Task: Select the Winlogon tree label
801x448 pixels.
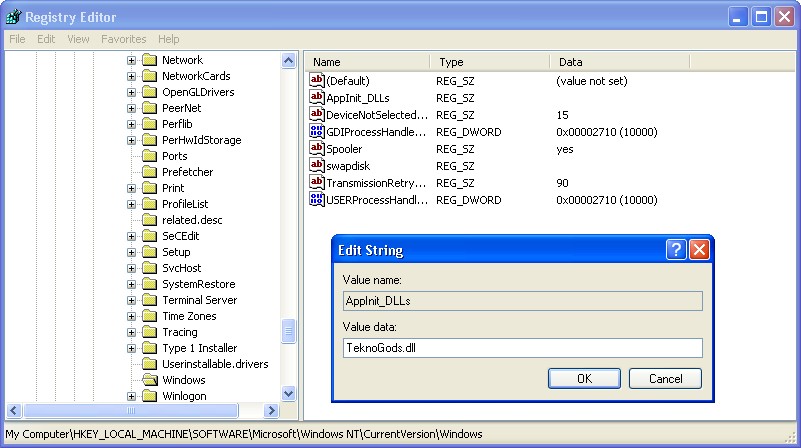Action: tap(184, 396)
